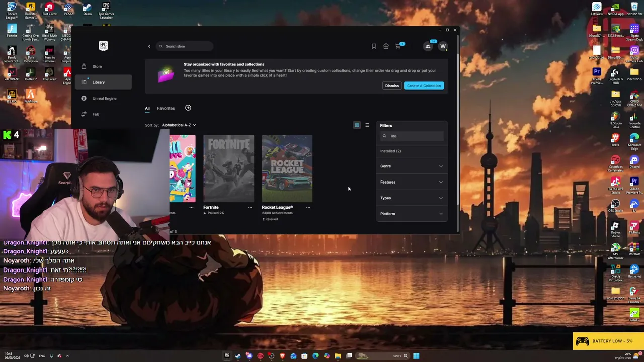Open the Store section in the sidebar
Viewport: 644px width, 362px height.
click(x=103, y=66)
